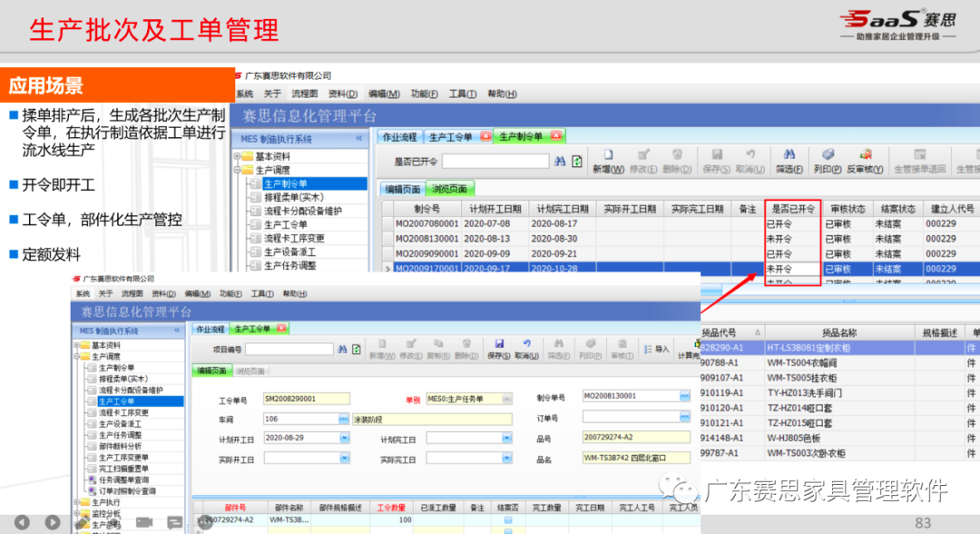Select HT-LS3B081定制衣柜 row in 货品 list
980x534 pixels.
pyautogui.click(x=840, y=348)
